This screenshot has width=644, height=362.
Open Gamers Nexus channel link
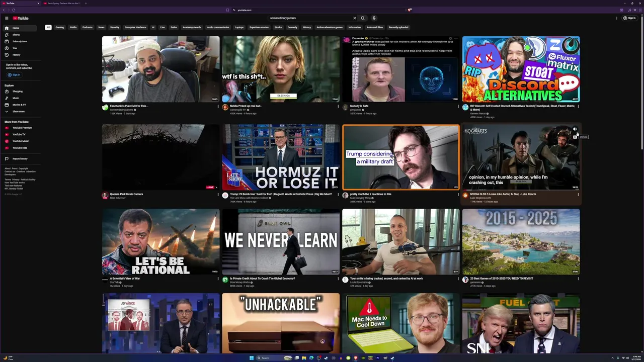click(x=478, y=114)
